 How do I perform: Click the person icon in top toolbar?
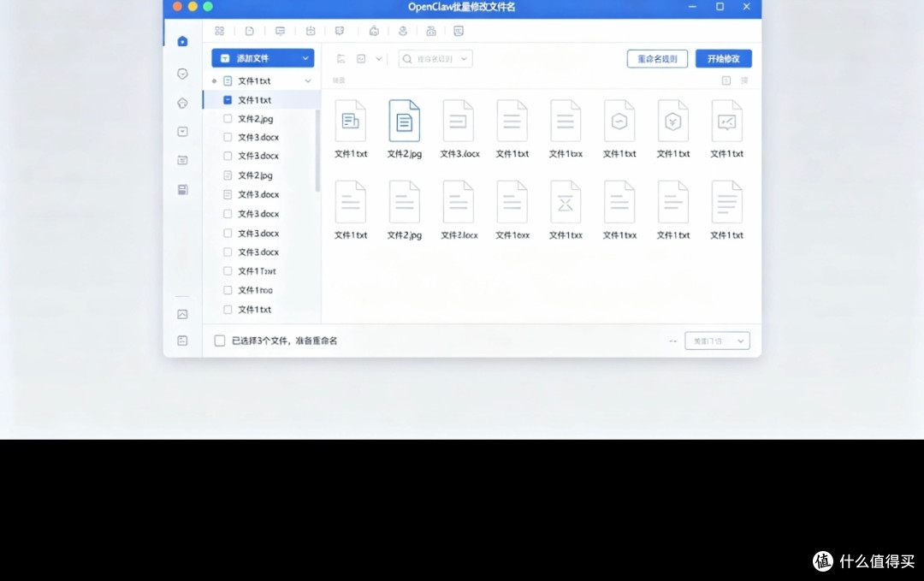(x=403, y=31)
